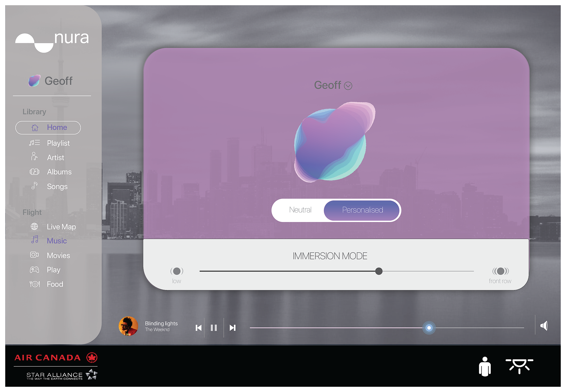Click the Food plate icon
This screenshot has height=392, width=566.
pyautogui.click(x=35, y=284)
